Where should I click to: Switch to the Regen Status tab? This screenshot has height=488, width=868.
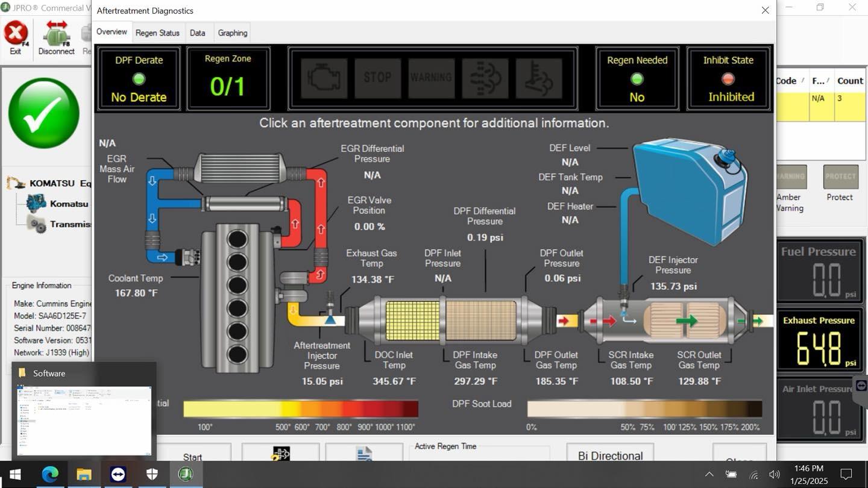click(157, 33)
